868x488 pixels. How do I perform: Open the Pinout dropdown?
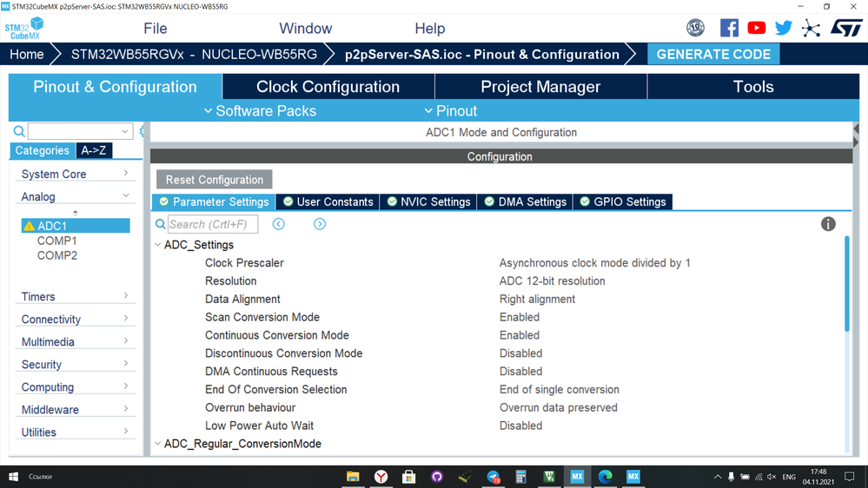pyautogui.click(x=451, y=110)
